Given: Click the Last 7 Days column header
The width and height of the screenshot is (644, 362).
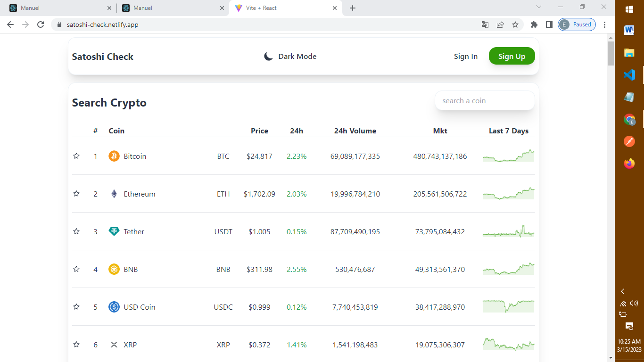Looking at the screenshot, I should pos(509,131).
